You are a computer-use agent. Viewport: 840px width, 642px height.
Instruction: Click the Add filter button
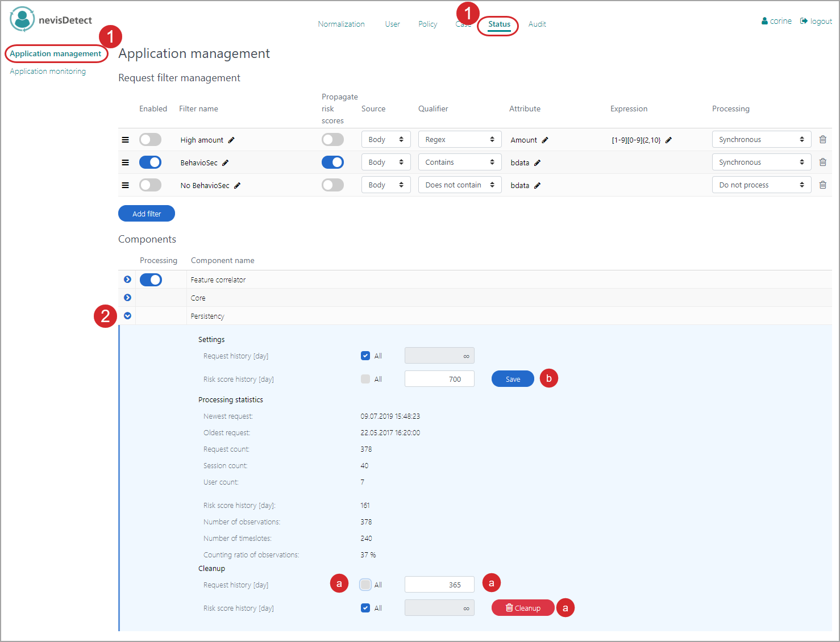coord(147,214)
